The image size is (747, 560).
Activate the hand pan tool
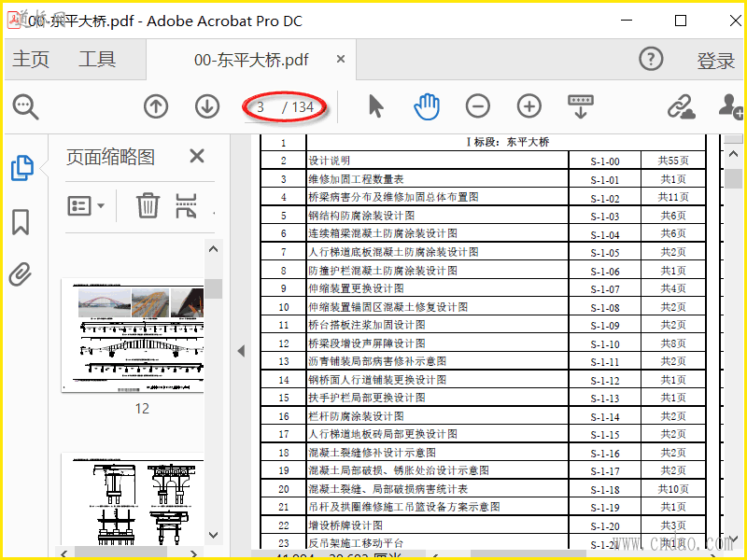coord(427,106)
